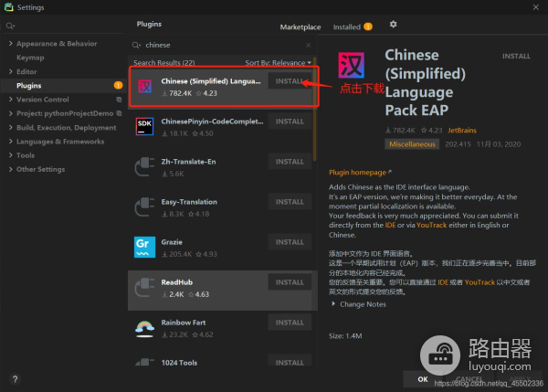Screen dimensions: 548x392
Task: Click the Rainbow Fart plugin title
Action: click(184, 323)
